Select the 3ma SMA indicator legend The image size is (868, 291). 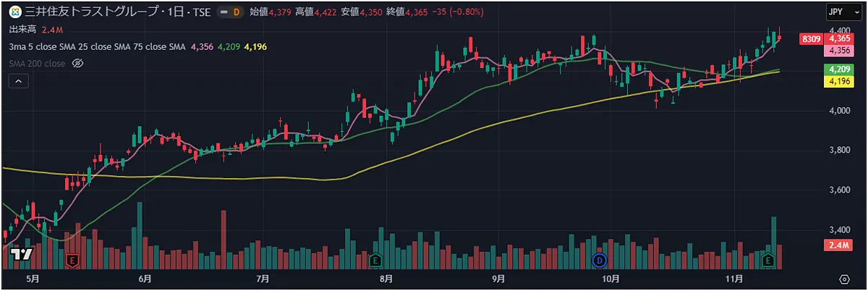[x=98, y=46]
